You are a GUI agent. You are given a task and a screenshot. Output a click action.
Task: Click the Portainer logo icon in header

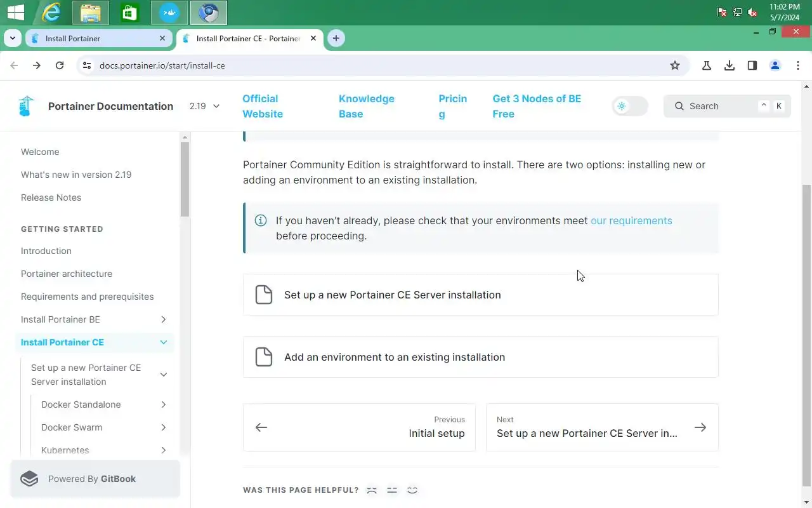26,106
